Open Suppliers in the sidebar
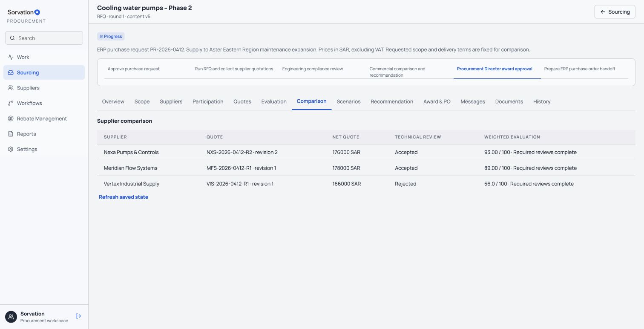 (44, 88)
